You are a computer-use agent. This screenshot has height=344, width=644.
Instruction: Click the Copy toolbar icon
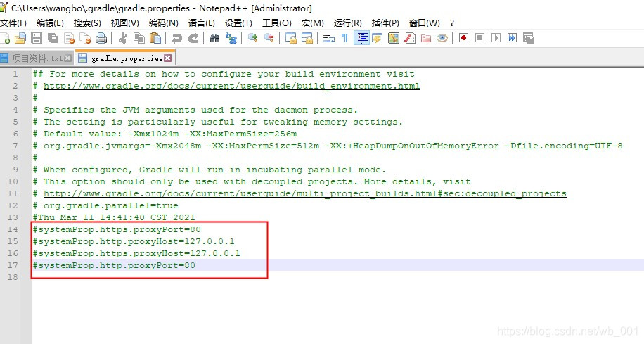coord(139,38)
